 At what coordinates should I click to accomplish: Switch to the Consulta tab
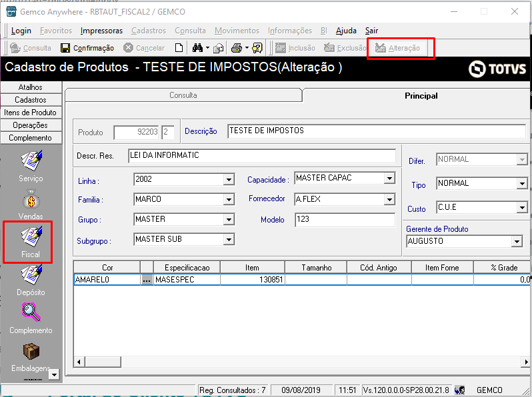click(x=183, y=95)
